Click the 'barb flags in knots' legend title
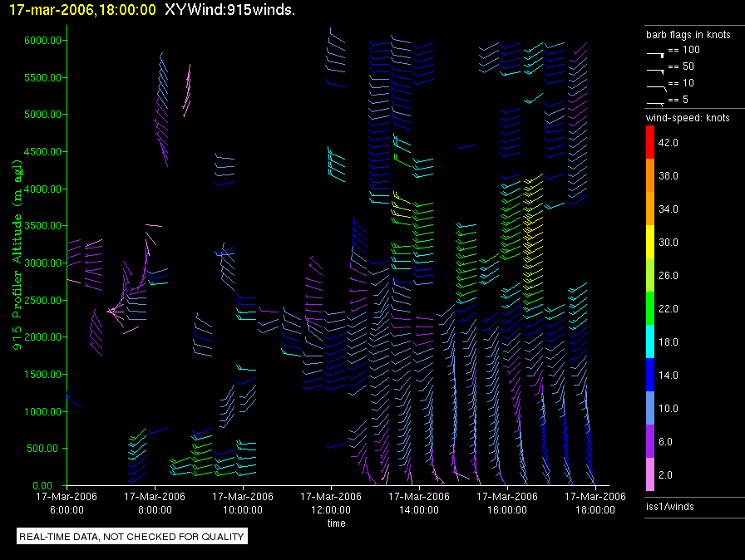 point(688,35)
